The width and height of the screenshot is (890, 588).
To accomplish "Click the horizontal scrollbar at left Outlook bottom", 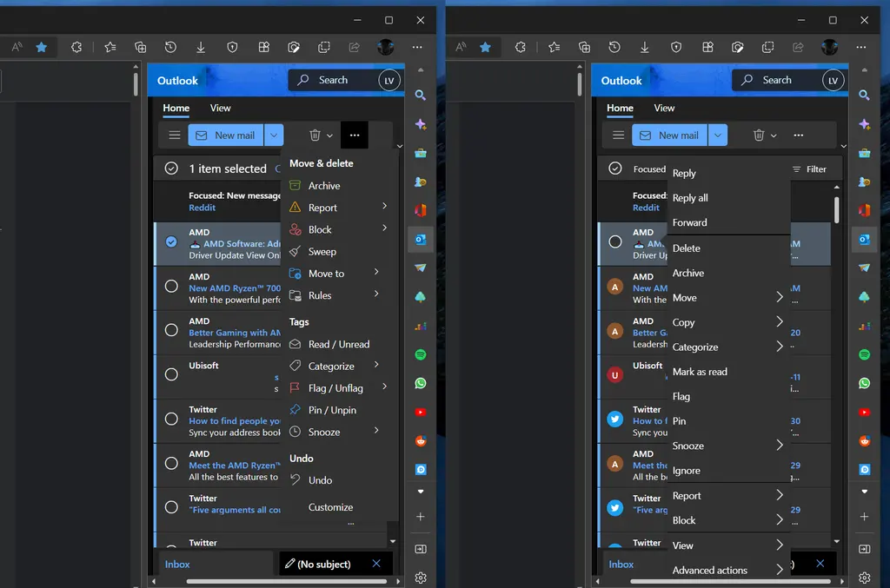I will click(287, 581).
